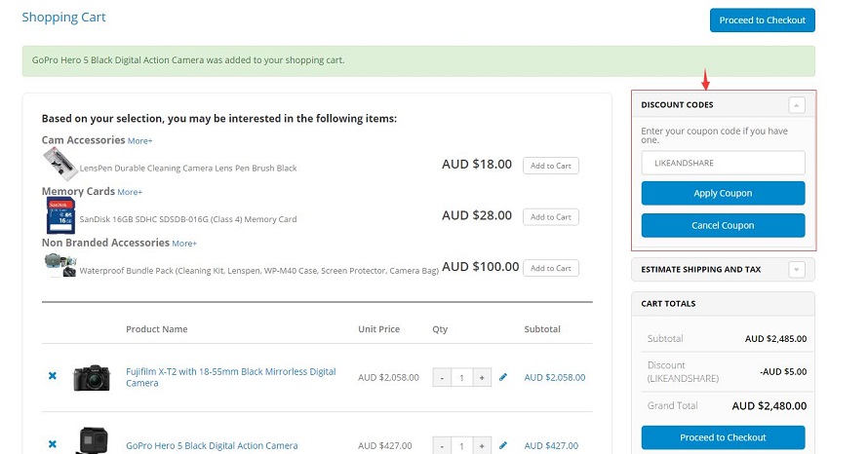Viewport: 868px width, 454px height.
Task: Add LensPen cleaning brush to cart
Action: [x=551, y=166]
